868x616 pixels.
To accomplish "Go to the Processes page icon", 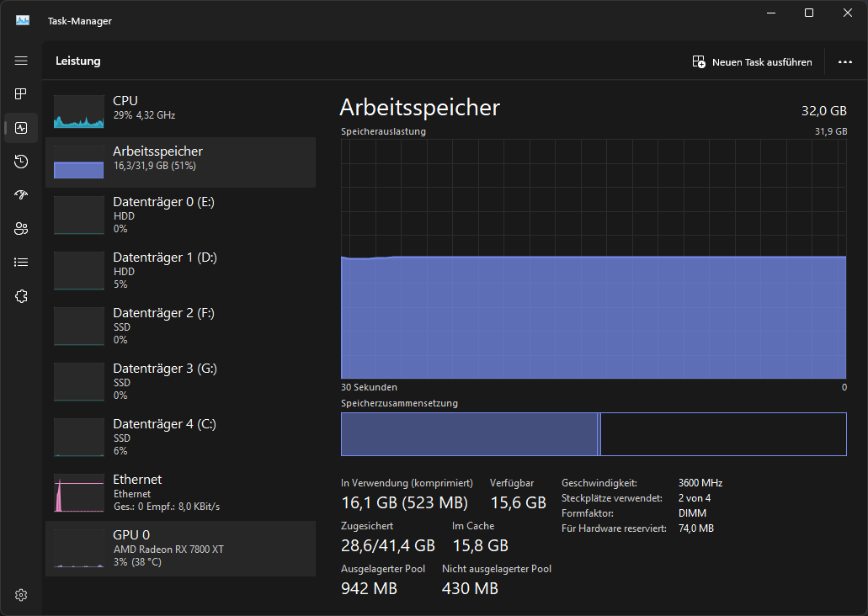I will 21,94.
